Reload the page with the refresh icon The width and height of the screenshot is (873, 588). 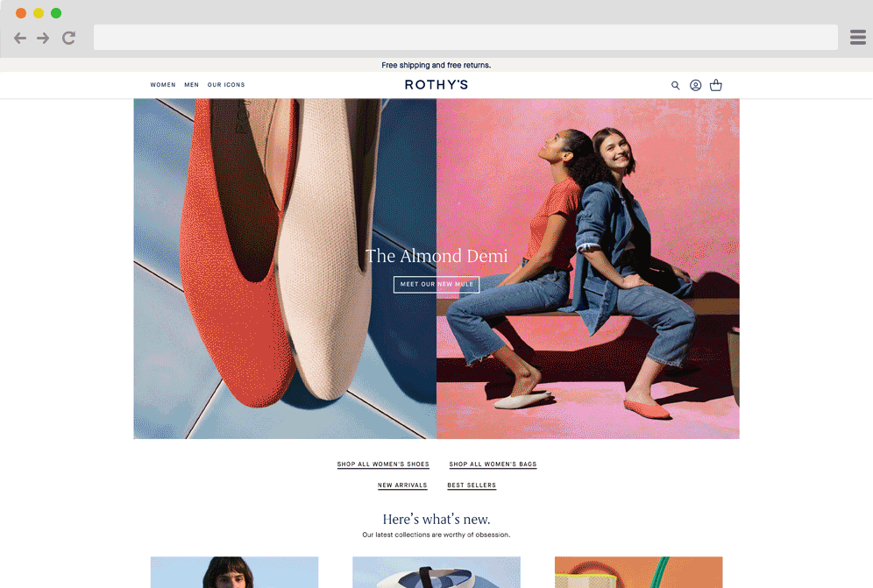point(68,38)
